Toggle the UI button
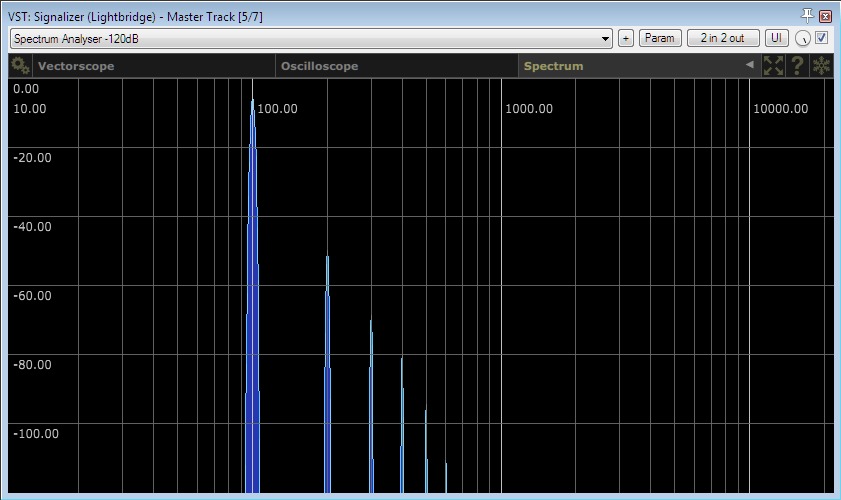The height and width of the screenshot is (500, 841). pos(776,38)
